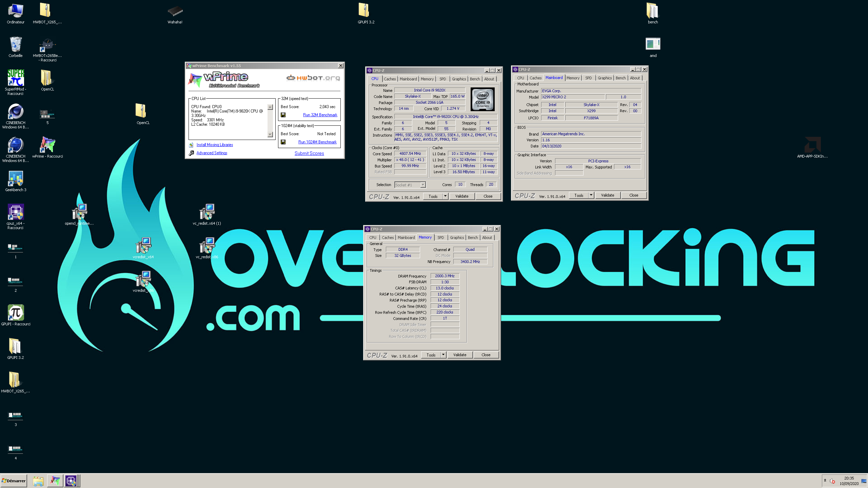868x488 pixels.
Task: Expand Tools dropdown arrow in Memory window
Action: coord(443,355)
